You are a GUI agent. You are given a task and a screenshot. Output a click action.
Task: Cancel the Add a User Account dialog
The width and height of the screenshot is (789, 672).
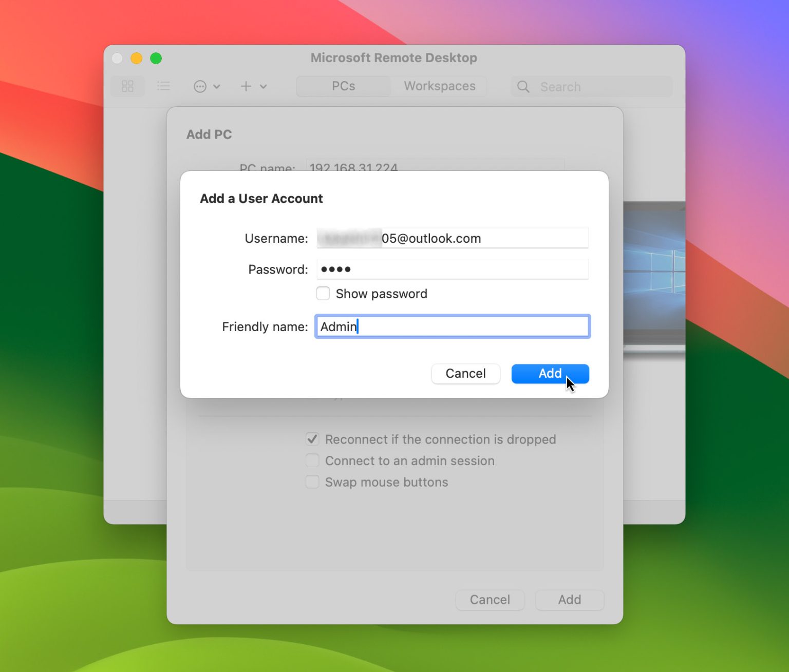(465, 373)
